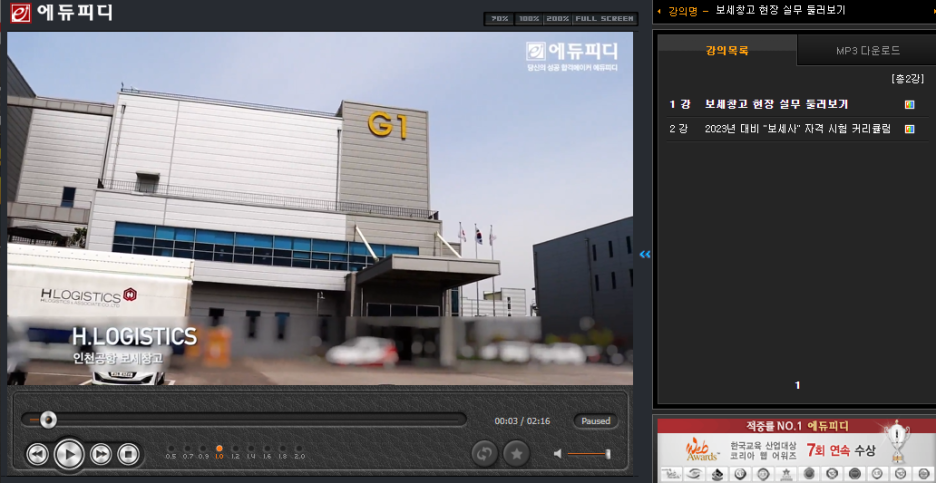The image size is (936, 483).
Task: Set playback speed to 1.4
Action: point(251,451)
